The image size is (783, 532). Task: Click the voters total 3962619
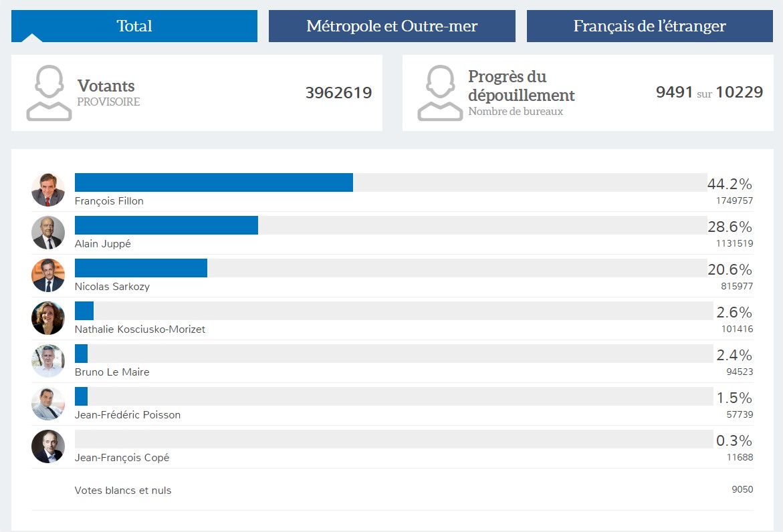click(x=338, y=93)
